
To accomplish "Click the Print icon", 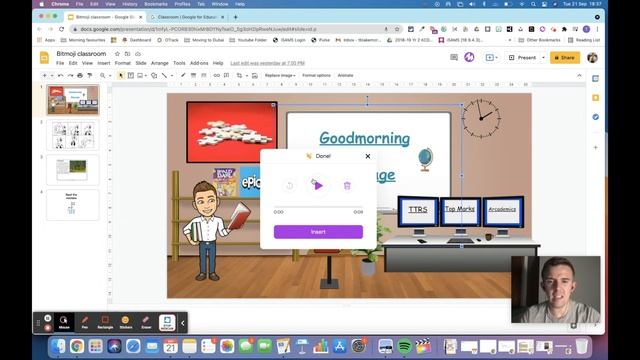I will (x=80, y=76).
